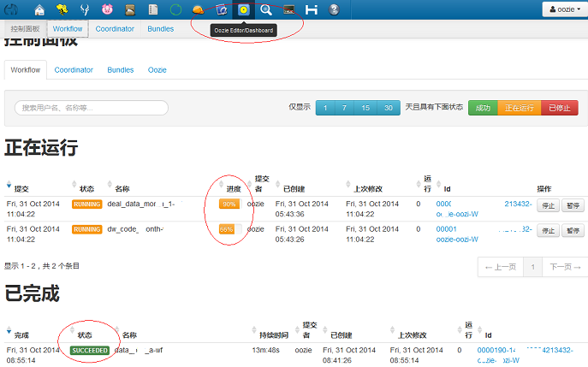Viewport: 588px width, 367px height.
Task: Open the orange hard hat icon app
Action: click(198, 9)
